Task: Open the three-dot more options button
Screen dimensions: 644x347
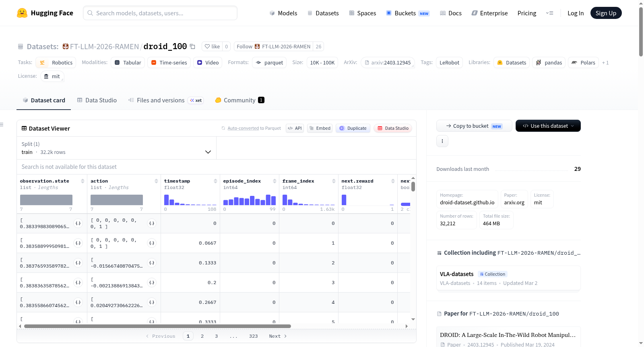Action: [x=442, y=141]
